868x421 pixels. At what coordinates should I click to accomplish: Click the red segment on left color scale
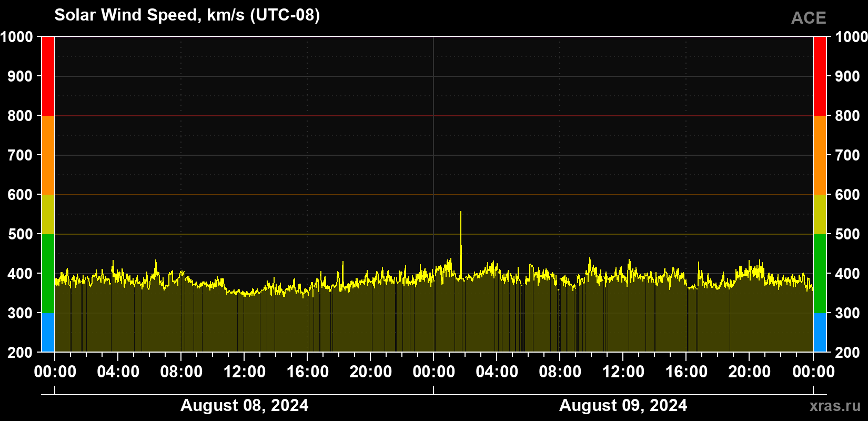(x=48, y=76)
